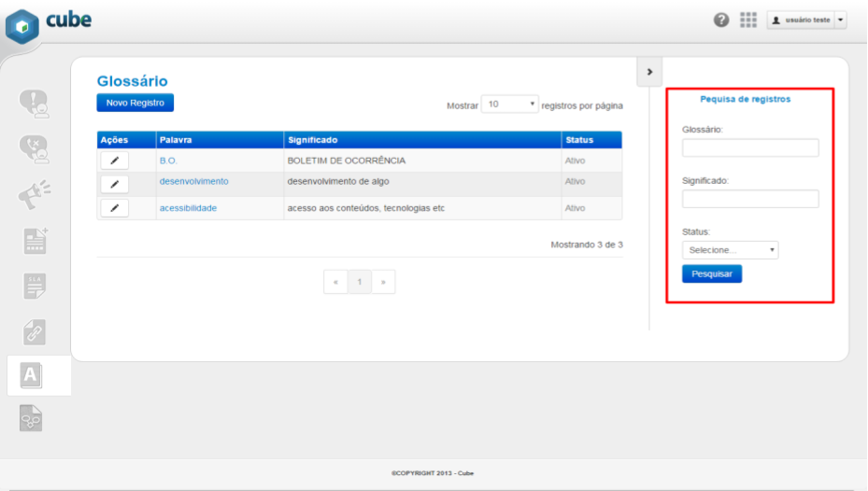Focus the Significado search input field
Screen dimensions: 868x491
click(750, 199)
